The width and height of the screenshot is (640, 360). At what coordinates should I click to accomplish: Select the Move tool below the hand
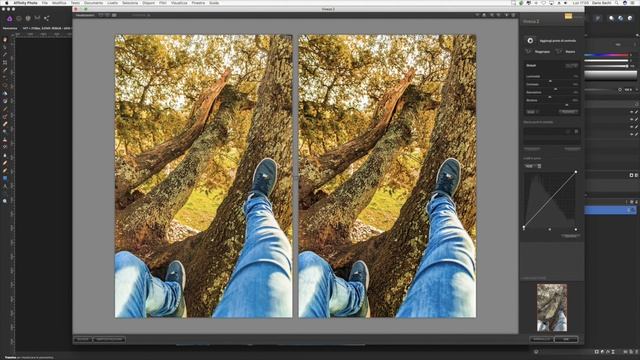coord(5,47)
